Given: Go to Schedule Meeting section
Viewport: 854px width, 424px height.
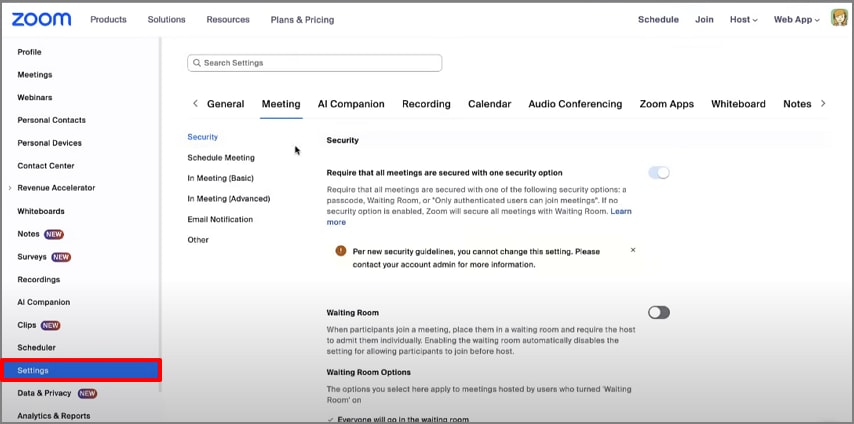Looking at the screenshot, I should (221, 158).
